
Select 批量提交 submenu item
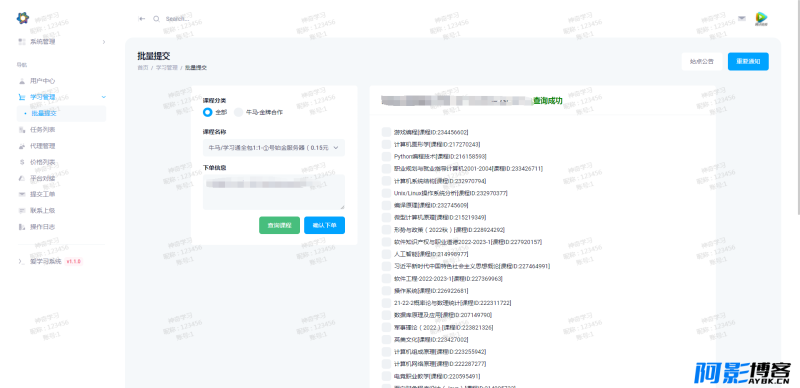click(x=44, y=113)
